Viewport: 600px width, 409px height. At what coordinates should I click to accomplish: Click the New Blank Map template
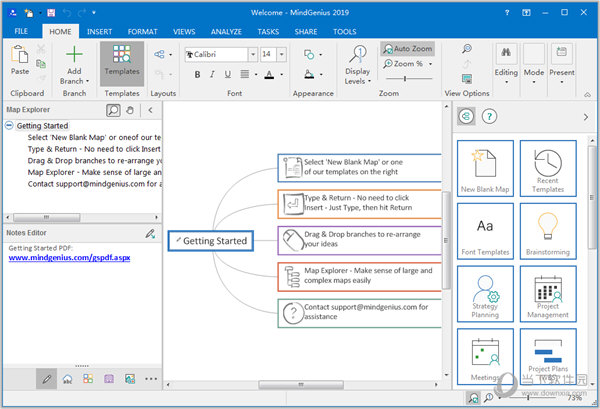(485, 168)
